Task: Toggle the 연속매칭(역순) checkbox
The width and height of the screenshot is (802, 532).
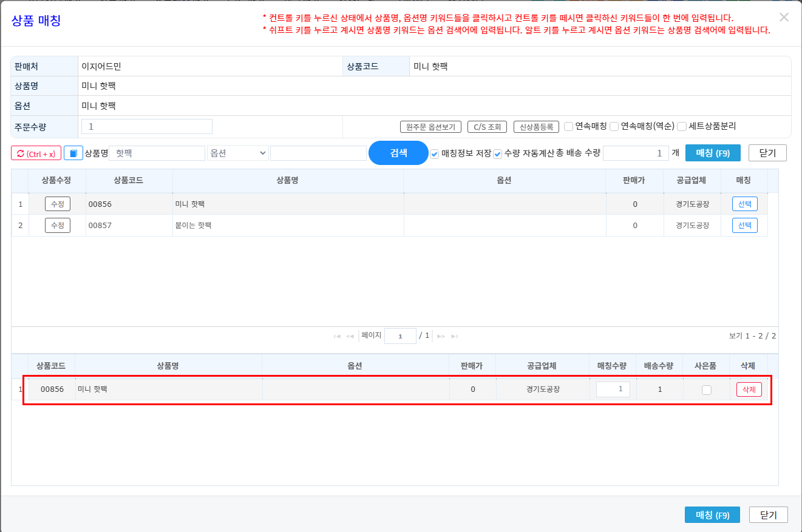Action: (x=614, y=127)
